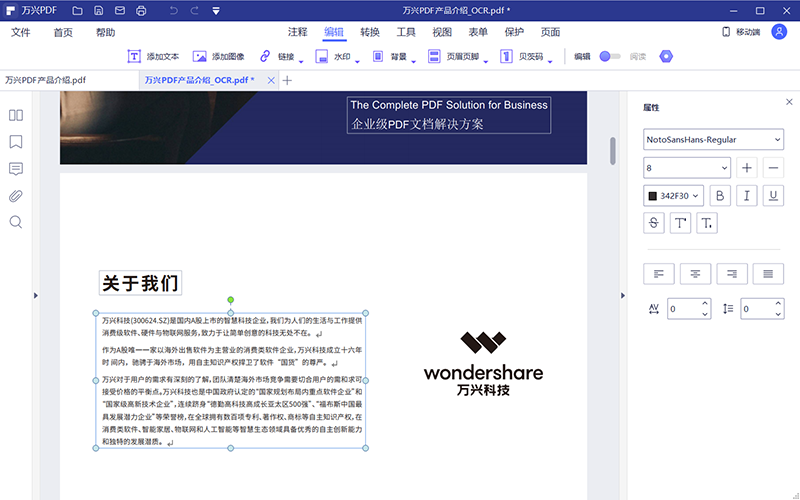Switch to the 视图 tab

442,32
